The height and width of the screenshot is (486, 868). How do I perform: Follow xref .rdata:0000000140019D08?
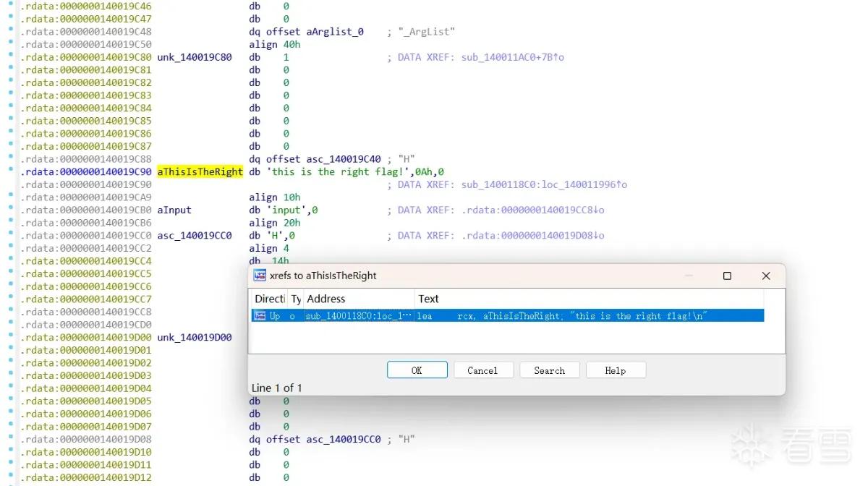(x=533, y=236)
